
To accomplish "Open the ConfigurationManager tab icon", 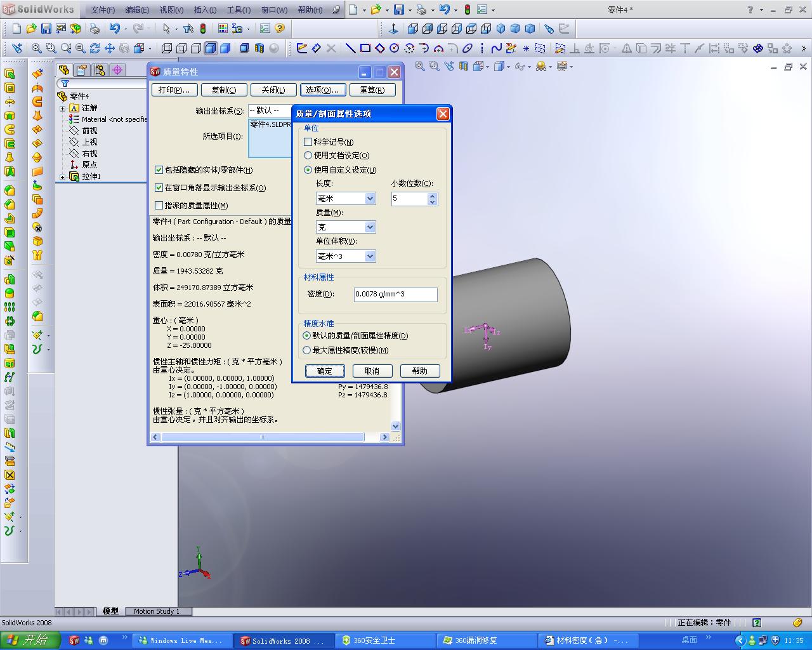I will tap(99, 70).
